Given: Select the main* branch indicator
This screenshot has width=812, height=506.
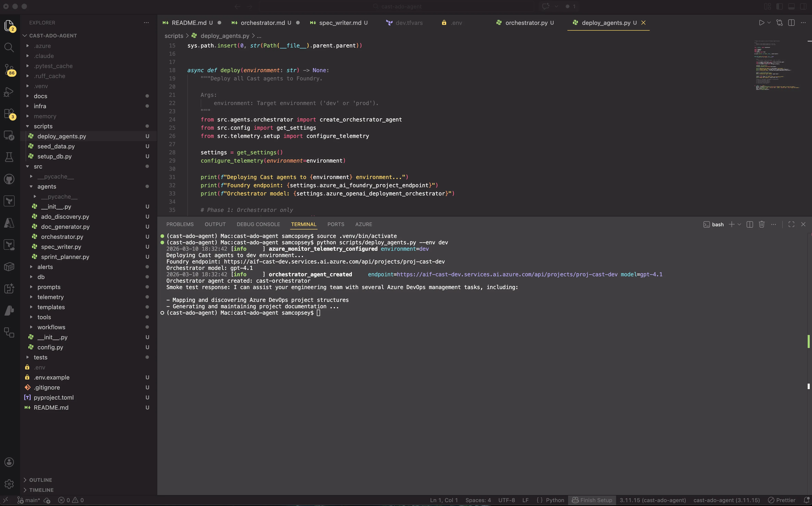Looking at the screenshot, I should (x=32, y=500).
